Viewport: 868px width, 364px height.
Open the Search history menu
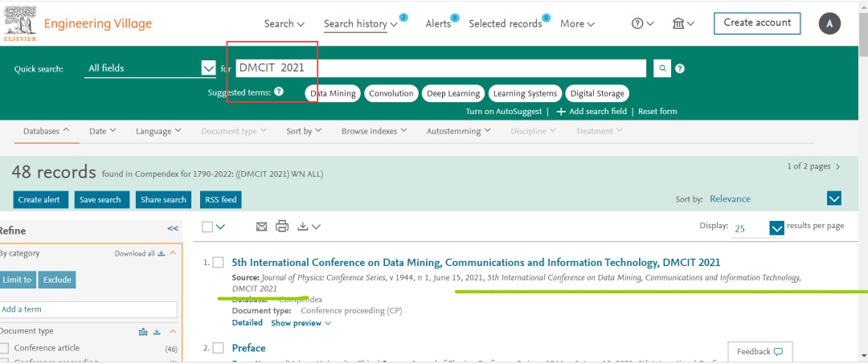[361, 24]
